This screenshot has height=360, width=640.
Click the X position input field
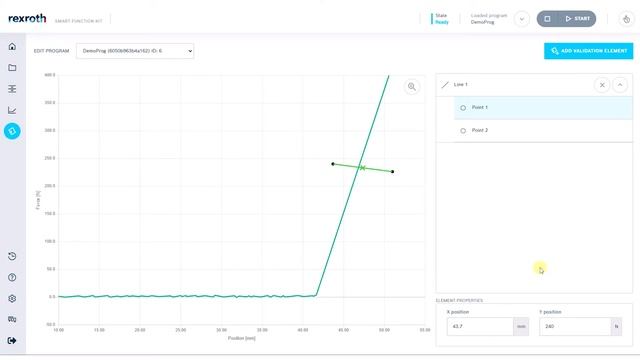pos(480,327)
